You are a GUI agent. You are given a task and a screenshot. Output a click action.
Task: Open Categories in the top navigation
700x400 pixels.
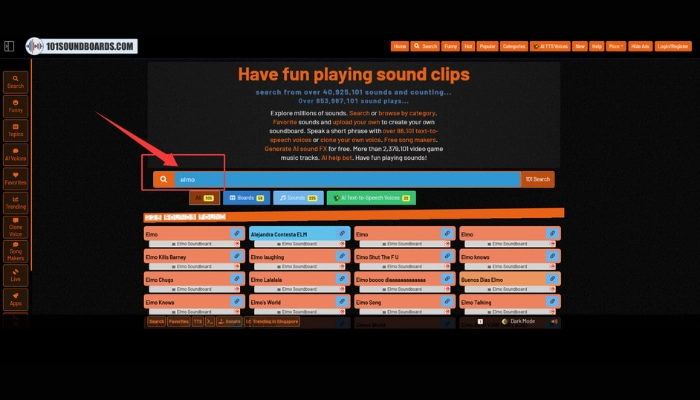coord(514,46)
